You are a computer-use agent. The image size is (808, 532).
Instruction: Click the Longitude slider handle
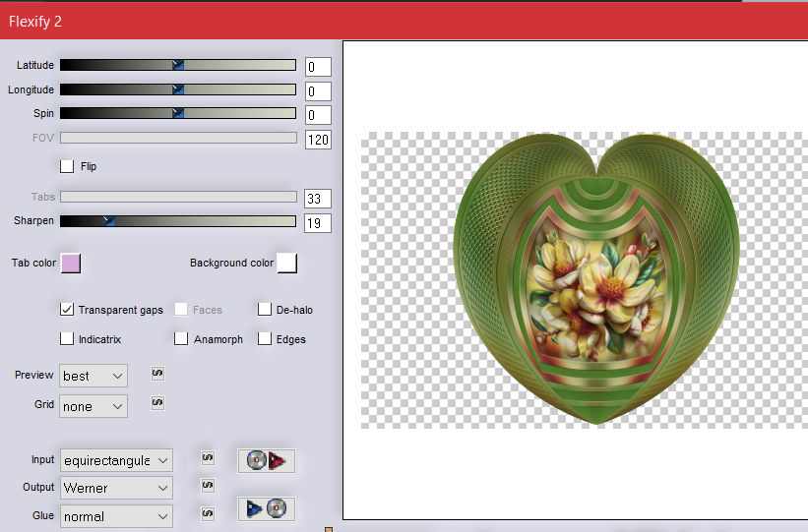(178, 89)
